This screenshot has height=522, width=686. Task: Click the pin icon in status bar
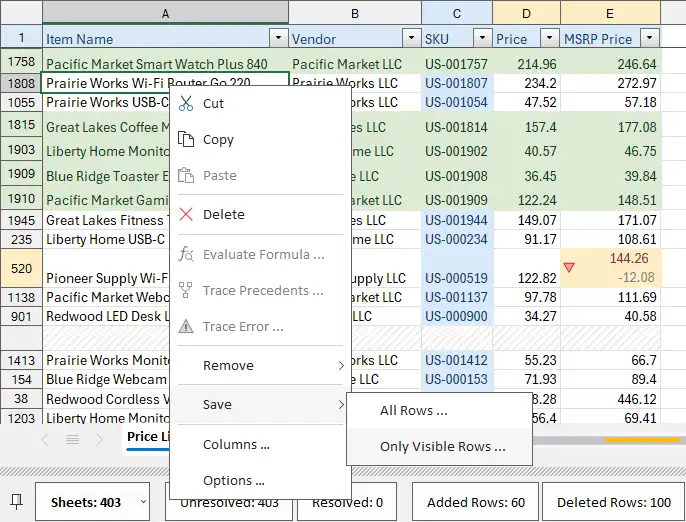(17, 502)
